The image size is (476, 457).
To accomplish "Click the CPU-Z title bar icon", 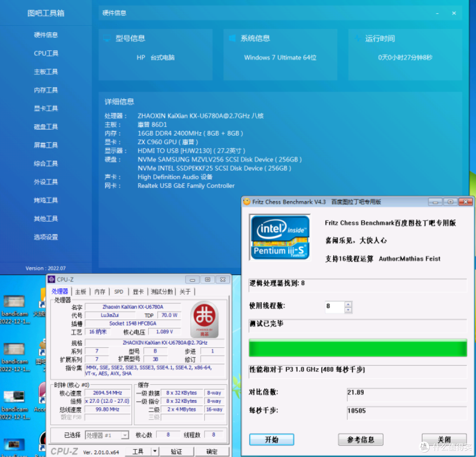I will click(52, 279).
